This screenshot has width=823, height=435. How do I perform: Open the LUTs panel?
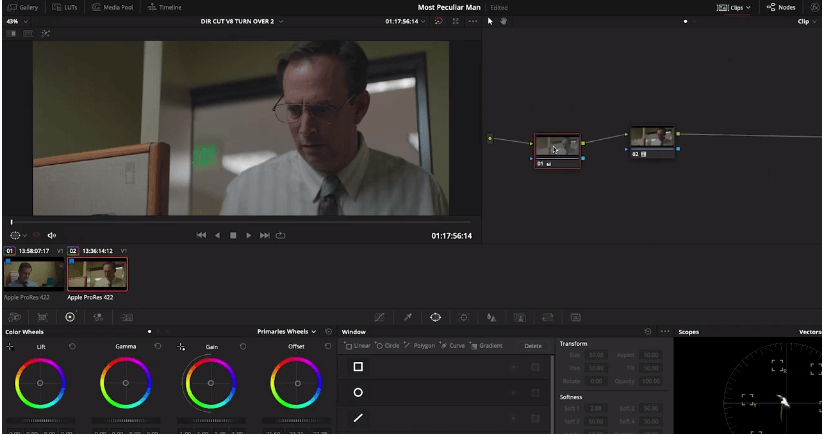[x=65, y=7]
